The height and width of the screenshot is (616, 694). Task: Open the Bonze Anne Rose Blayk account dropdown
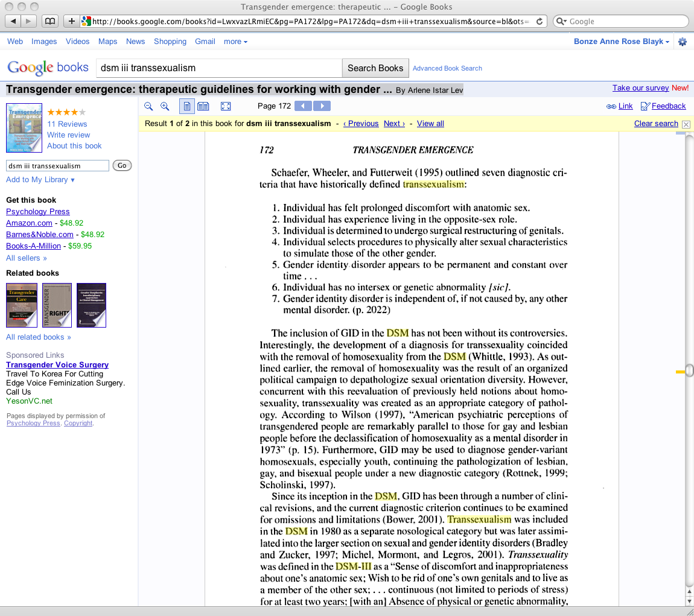[621, 41]
